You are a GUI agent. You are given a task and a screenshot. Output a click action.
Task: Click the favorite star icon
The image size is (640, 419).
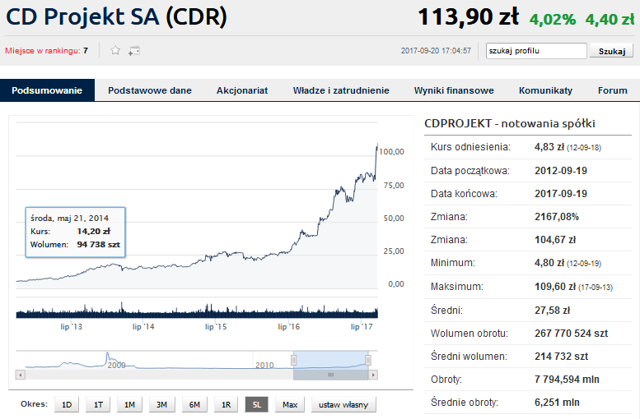tap(115, 50)
